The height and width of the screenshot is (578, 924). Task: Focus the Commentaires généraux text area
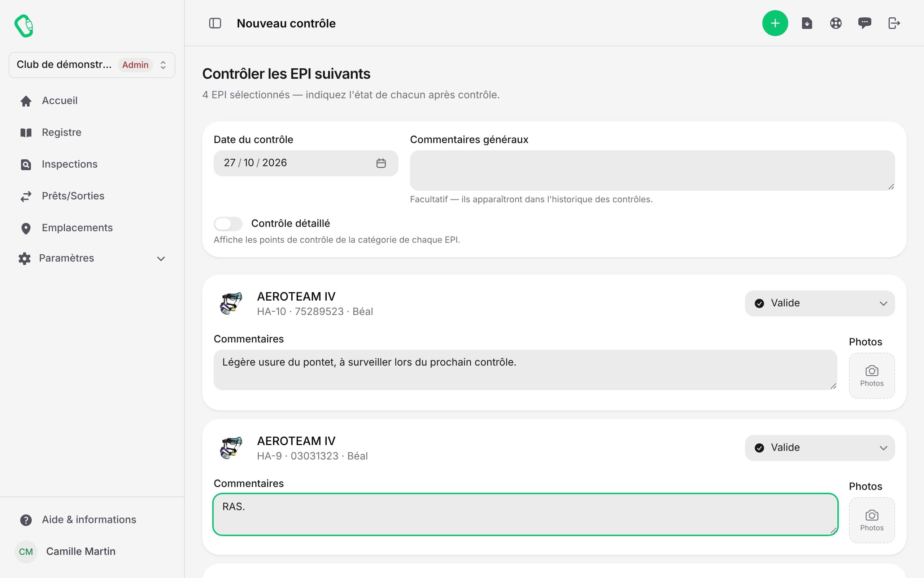pyautogui.click(x=652, y=171)
